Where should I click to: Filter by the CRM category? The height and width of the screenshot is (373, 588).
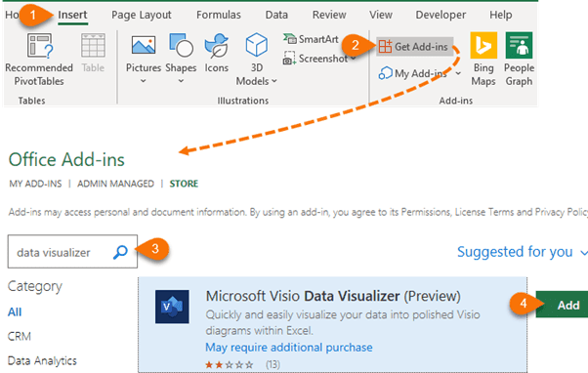pyautogui.click(x=20, y=336)
